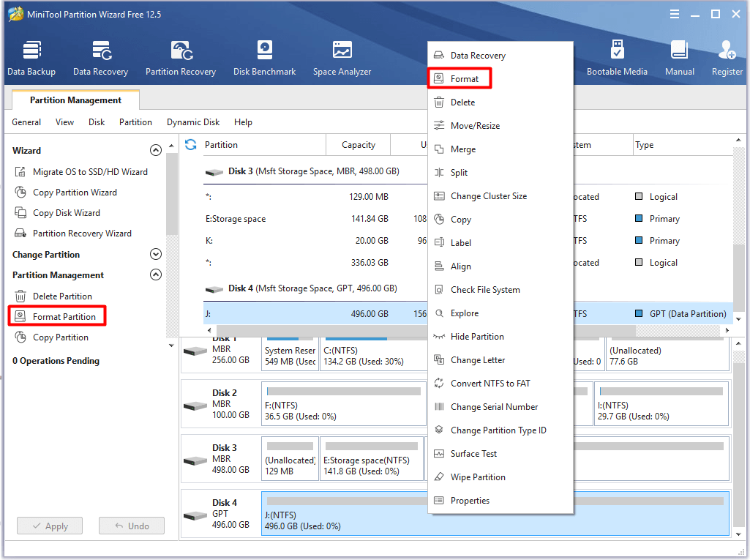Open the Dynamic Disk menu
This screenshot has width=750, height=560.
pyautogui.click(x=193, y=122)
